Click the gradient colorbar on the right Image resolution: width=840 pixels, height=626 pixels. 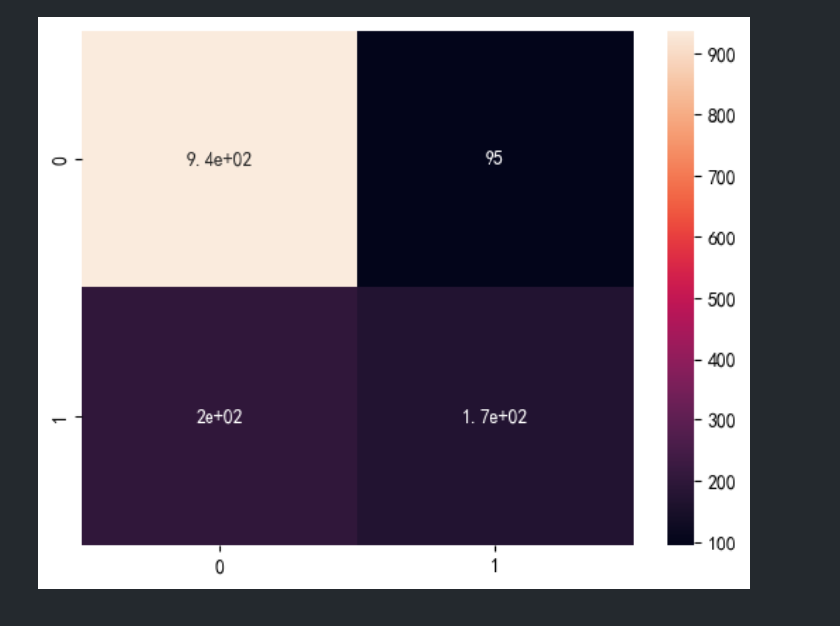pos(680,288)
